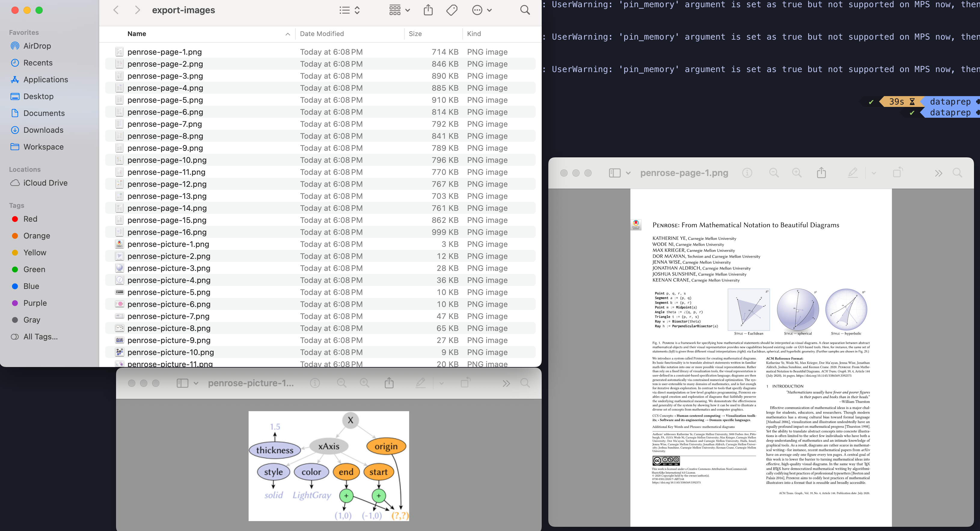Zoom in on the penrose-picture-1 Preview window
The height and width of the screenshot is (531, 980).
point(364,383)
